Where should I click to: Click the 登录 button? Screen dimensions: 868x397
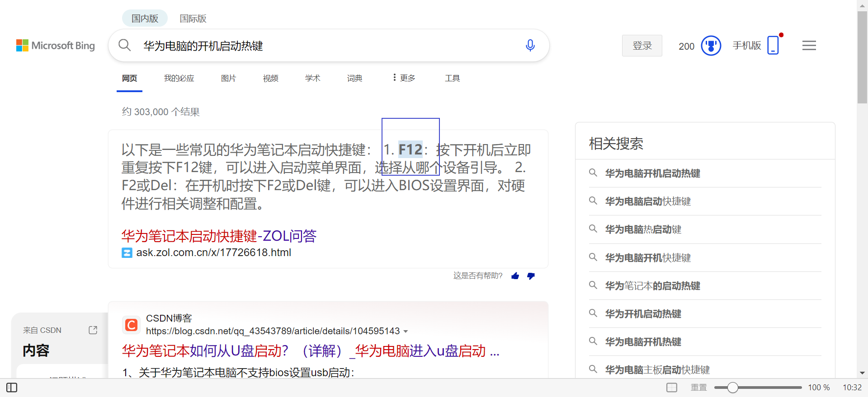click(642, 46)
